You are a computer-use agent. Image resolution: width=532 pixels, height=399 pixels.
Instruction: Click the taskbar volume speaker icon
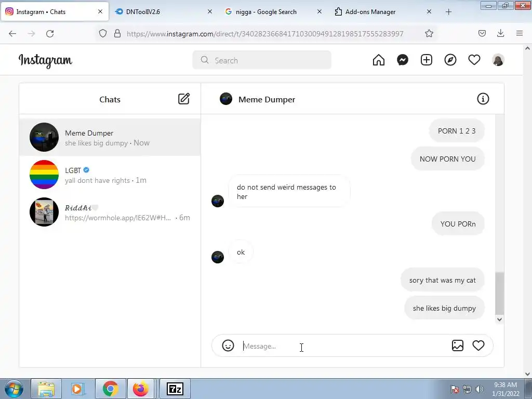pos(479,389)
